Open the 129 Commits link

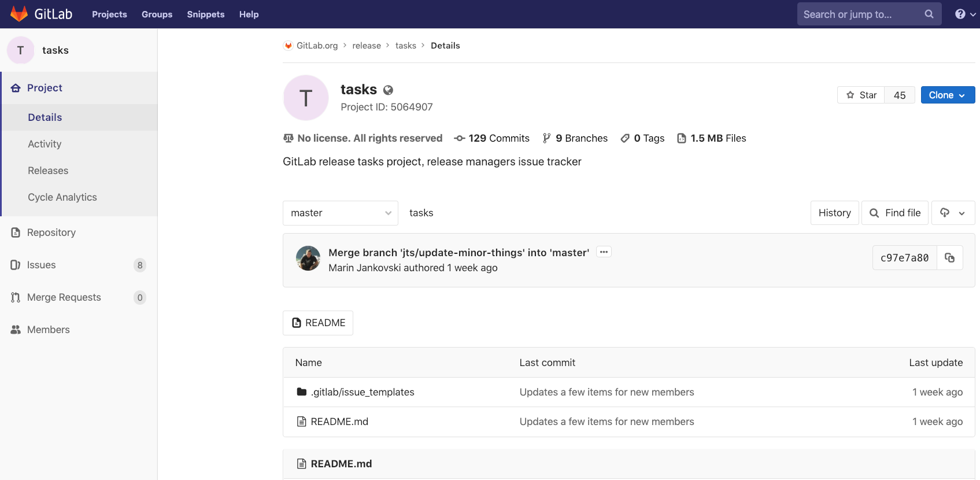(x=492, y=138)
